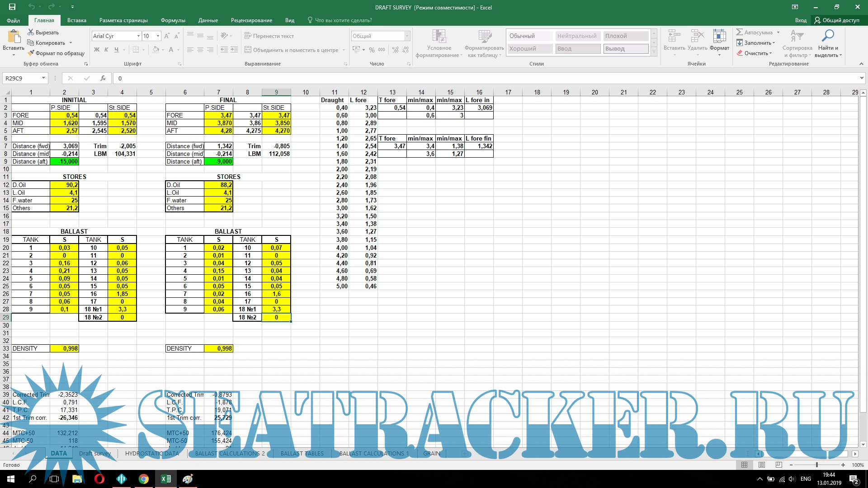Click the zoom slider in status bar

[x=816, y=465]
